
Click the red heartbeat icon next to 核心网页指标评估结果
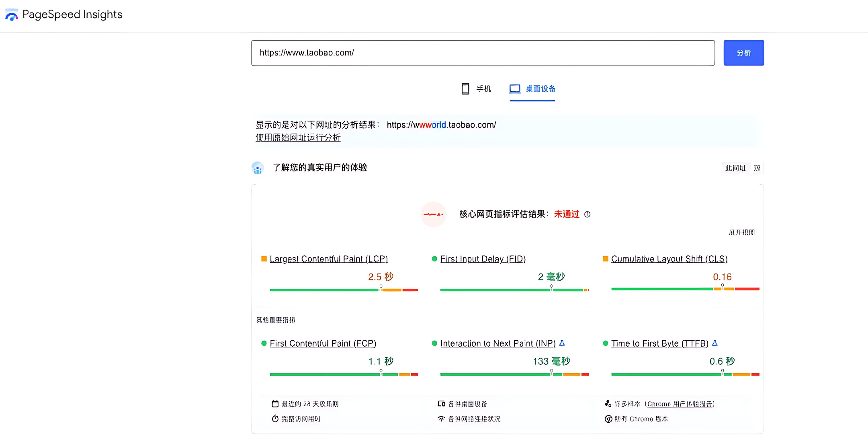click(x=433, y=214)
